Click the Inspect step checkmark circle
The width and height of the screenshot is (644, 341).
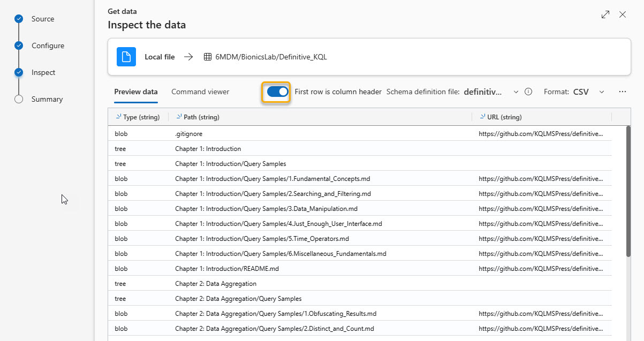click(19, 72)
